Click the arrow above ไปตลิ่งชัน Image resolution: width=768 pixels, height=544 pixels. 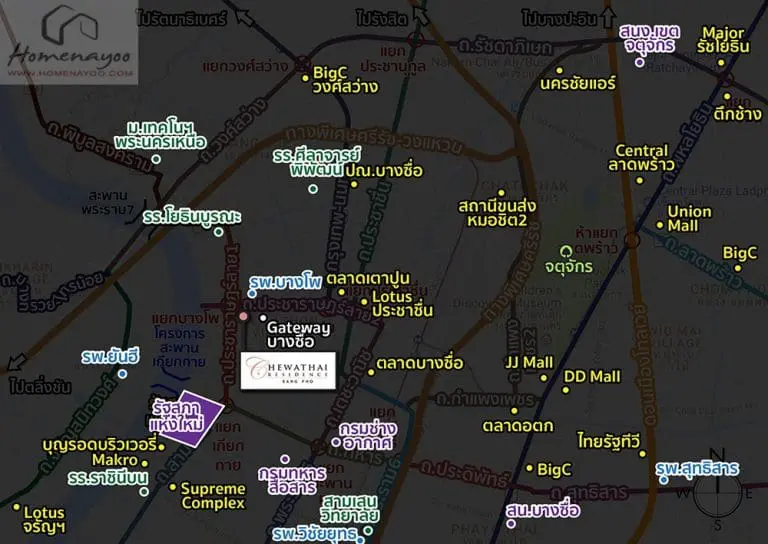18,362
